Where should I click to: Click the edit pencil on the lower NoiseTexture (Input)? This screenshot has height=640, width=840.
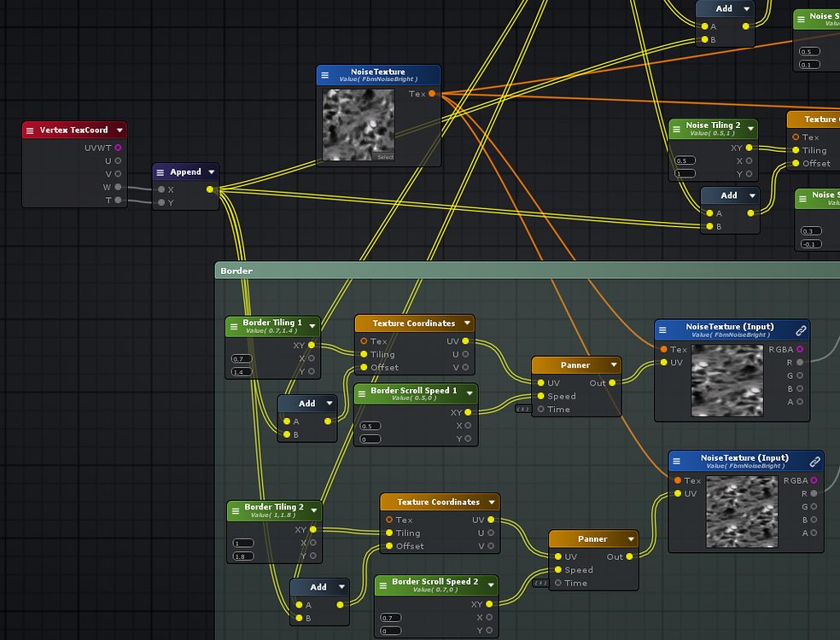point(814,461)
